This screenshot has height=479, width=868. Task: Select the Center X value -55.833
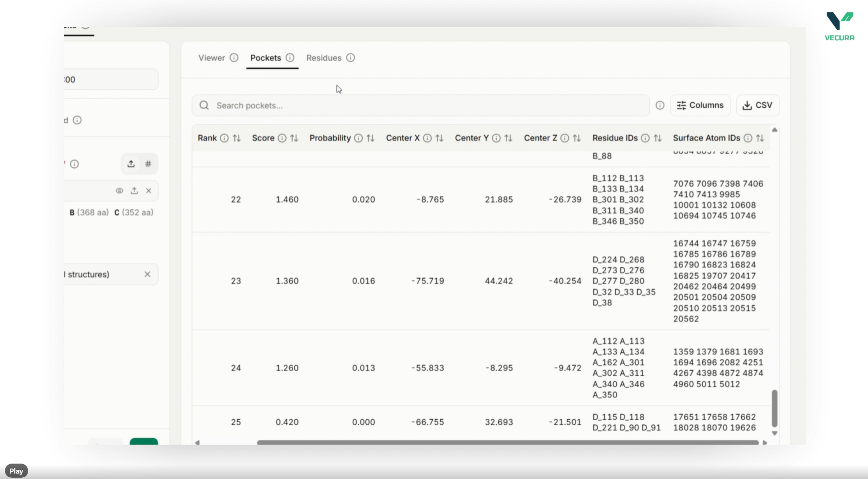[x=427, y=368]
